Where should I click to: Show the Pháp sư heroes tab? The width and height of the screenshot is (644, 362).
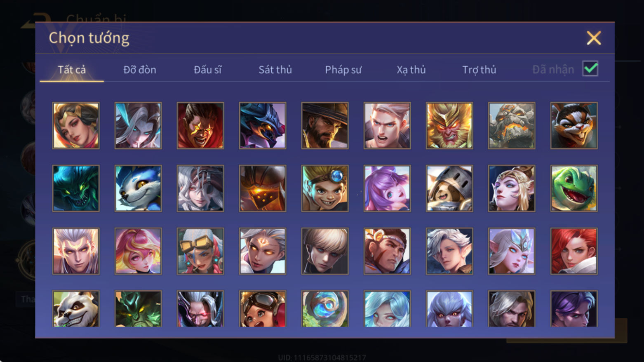(343, 70)
